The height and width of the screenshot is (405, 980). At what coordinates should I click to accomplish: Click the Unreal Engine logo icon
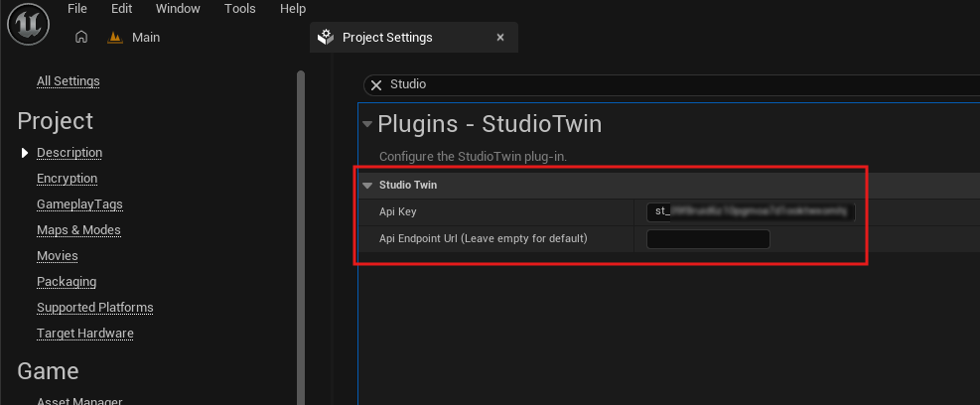(x=28, y=24)
